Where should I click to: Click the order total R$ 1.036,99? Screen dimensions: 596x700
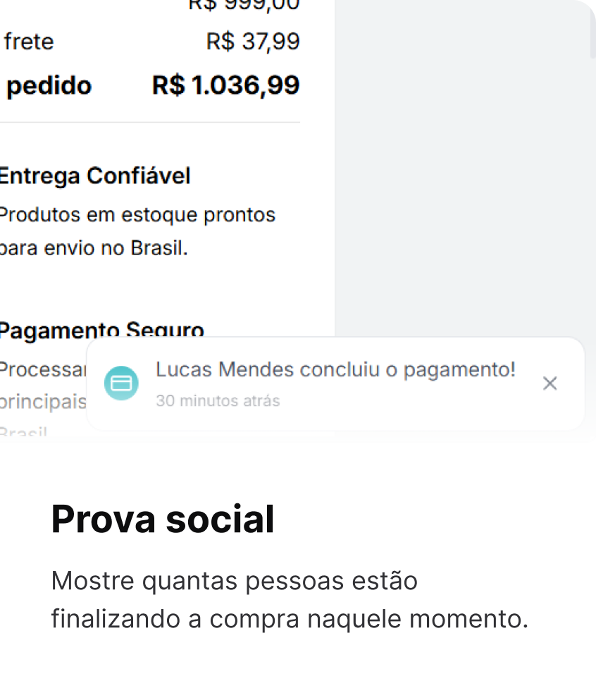[x=225, y=85]
